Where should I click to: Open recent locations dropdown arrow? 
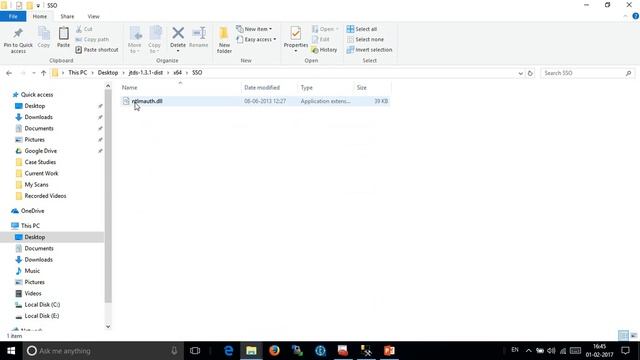(x=33, y=73)
